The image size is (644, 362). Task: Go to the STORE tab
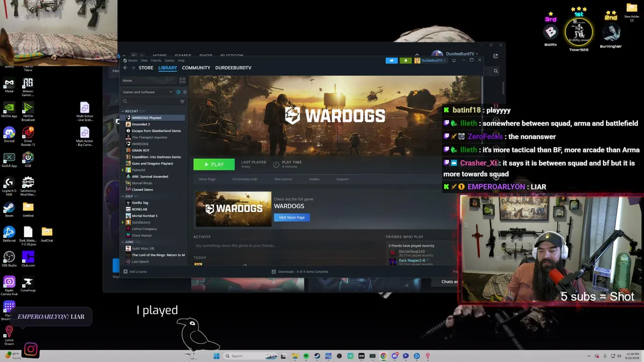point(146,68)
